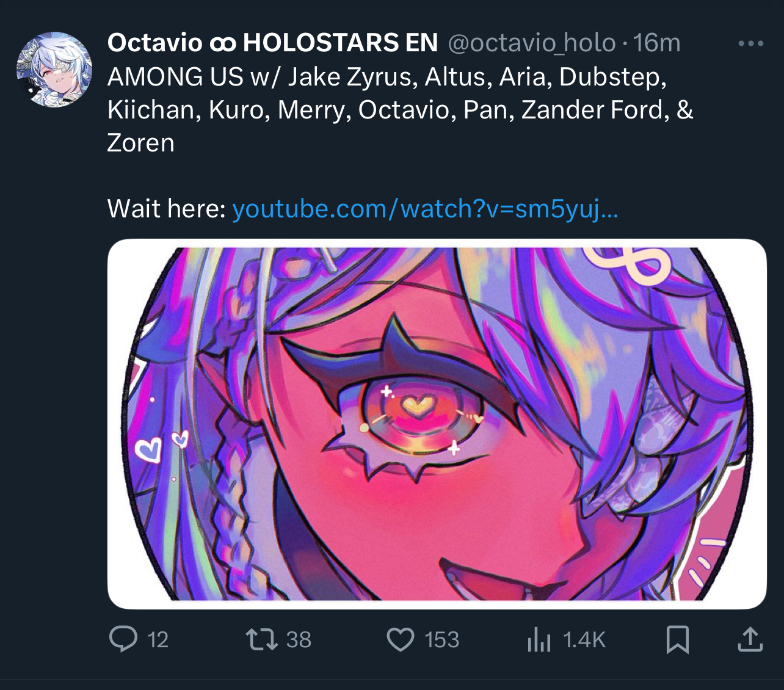Click the "Wait here:" text label
This screenshot has width=784, height=690.
[x=167, y=209]
